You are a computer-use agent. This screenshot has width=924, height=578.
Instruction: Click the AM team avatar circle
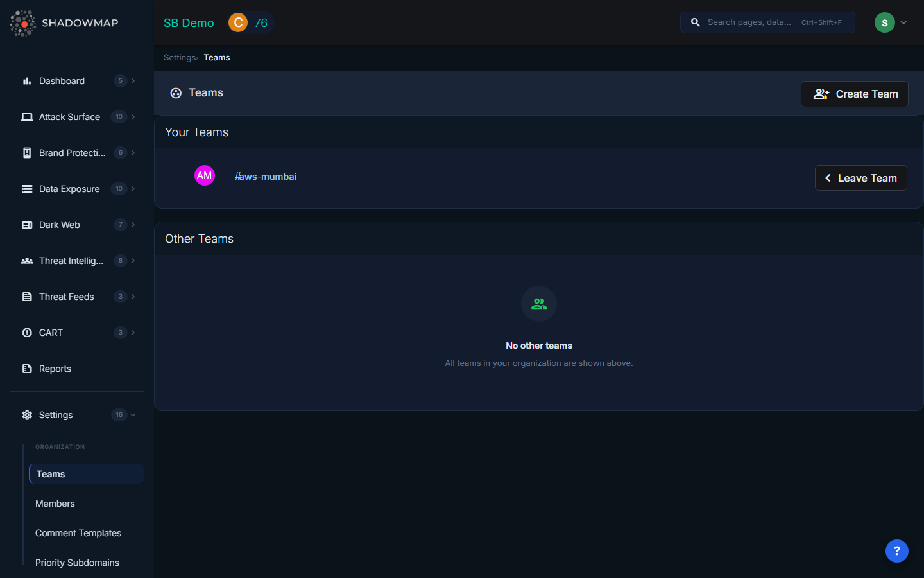205,175
